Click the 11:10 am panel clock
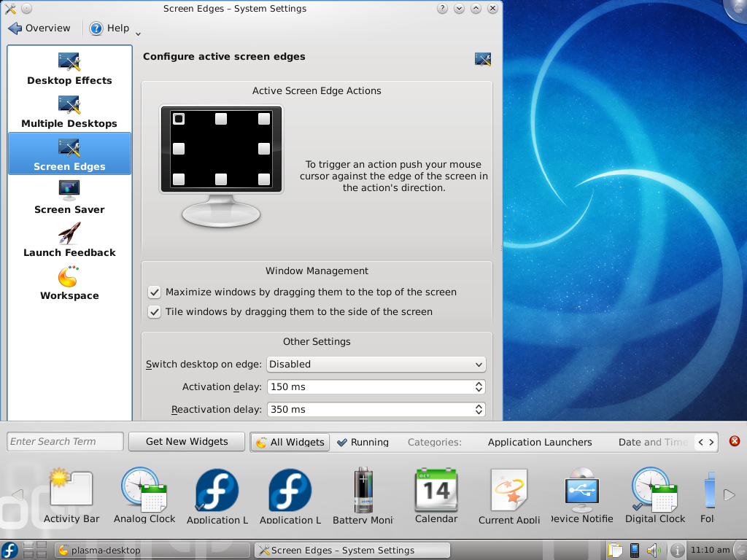Screen dimensions: 747x560 click(710, 550)
